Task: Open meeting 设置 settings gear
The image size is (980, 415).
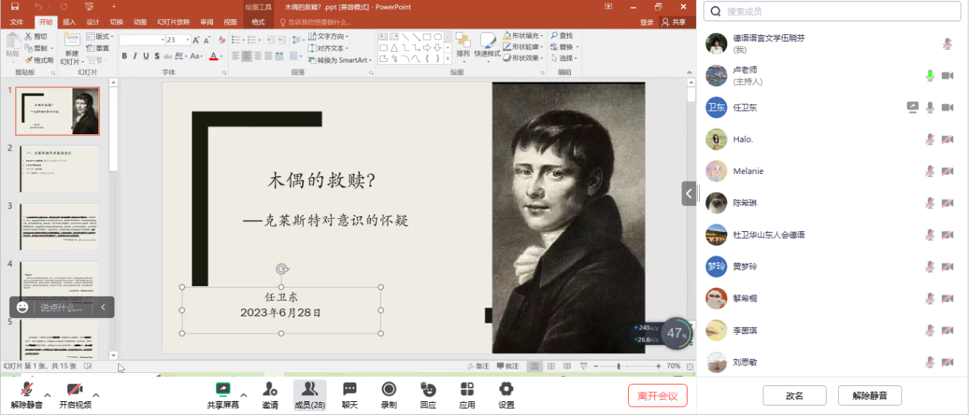Action: pyautogui.click(x=506, y=390)
